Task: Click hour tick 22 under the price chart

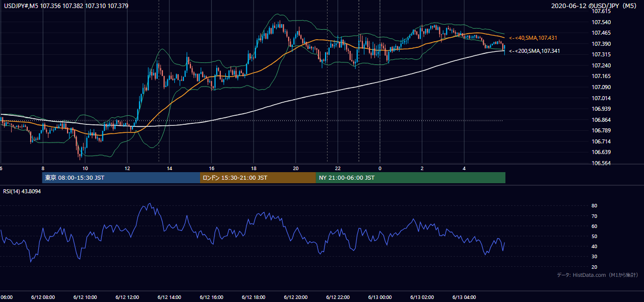Action: (338, 169)
